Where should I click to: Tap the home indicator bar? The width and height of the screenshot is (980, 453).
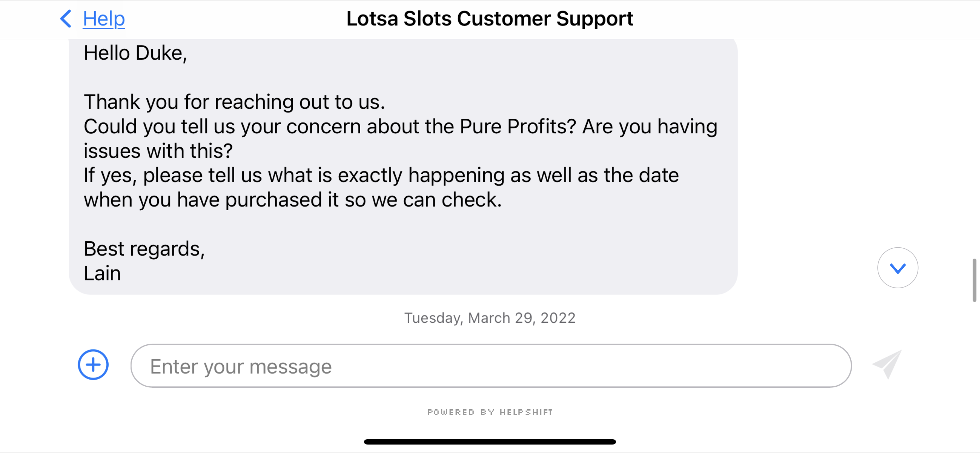[490, 442]
